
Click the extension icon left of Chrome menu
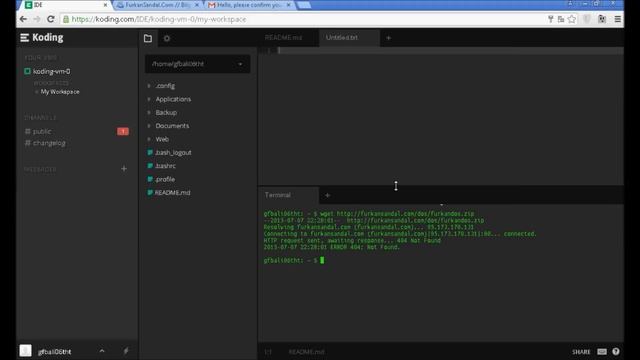pyautogui.click(x=602, y=19)
